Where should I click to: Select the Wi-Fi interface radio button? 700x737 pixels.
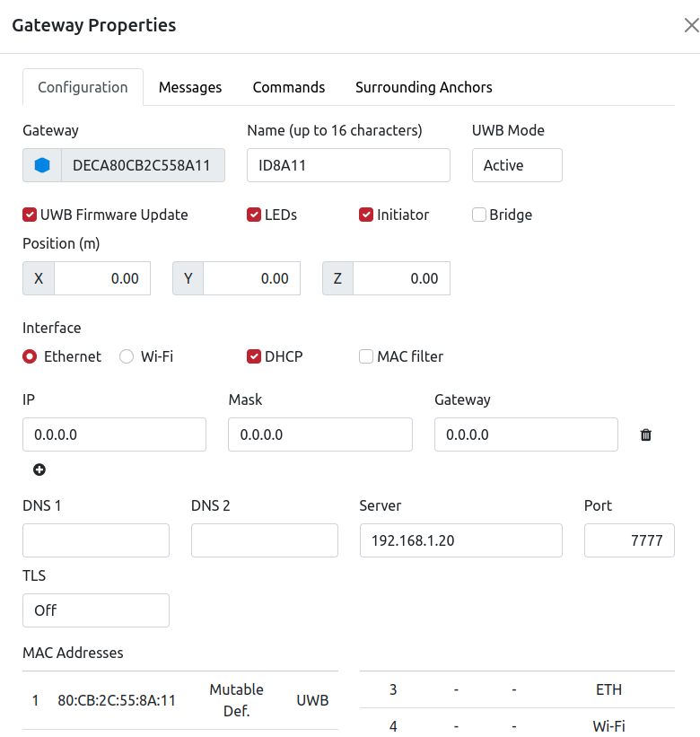point(127,356)
